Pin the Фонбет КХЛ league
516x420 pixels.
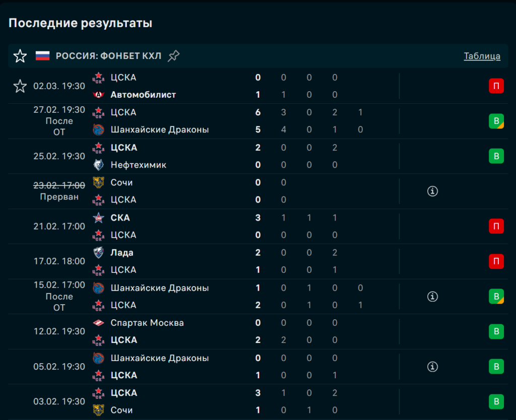point(173,56)
